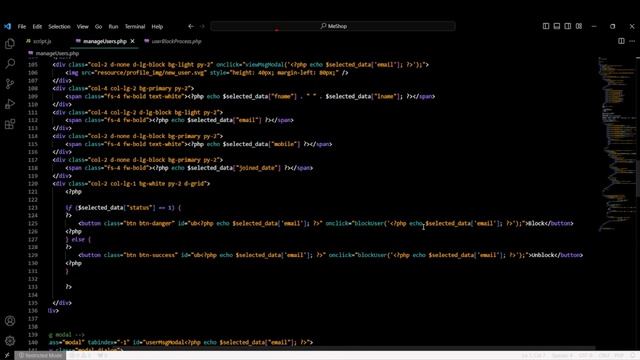640x360 pixels.
Task: Open the View menu
Action: (x=82, y=27)
